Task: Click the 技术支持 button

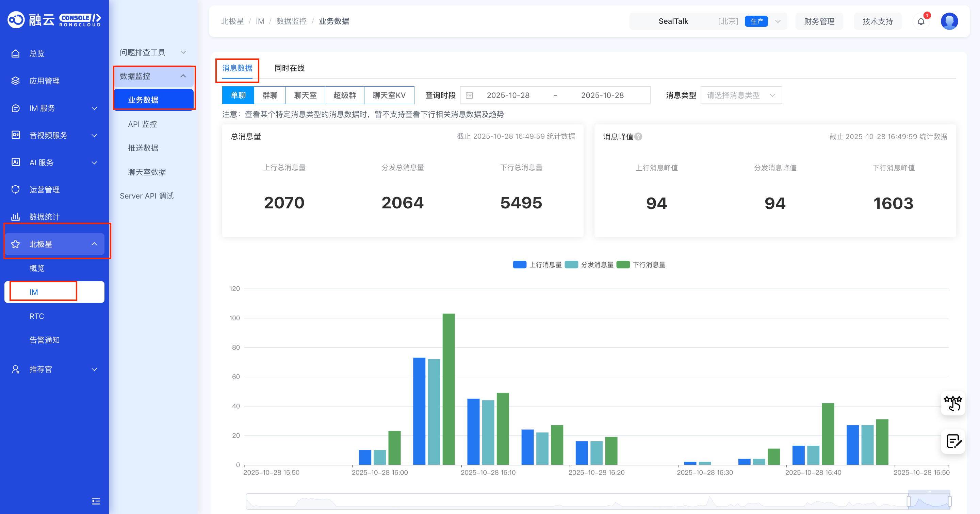Action: point(877,21)
